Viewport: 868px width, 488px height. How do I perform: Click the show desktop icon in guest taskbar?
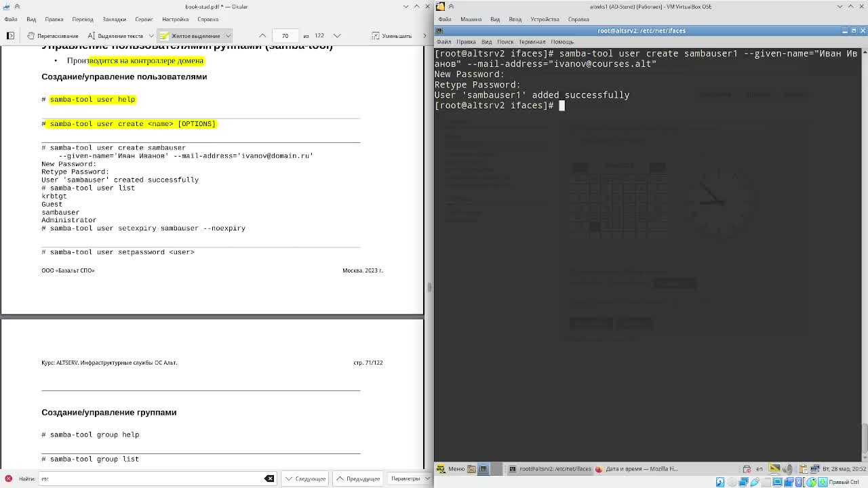(484, 468)
